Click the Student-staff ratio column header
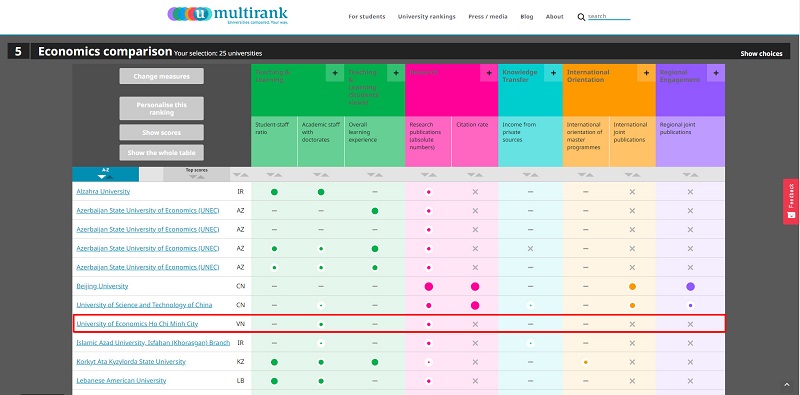Image resolution: width=800 pixels, height=395 pixels. coord(274,141)
